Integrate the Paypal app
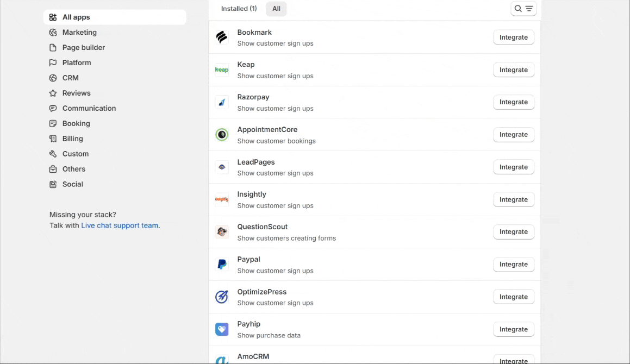630x364 pixels. pyautogui.click(x=514, y=265)
